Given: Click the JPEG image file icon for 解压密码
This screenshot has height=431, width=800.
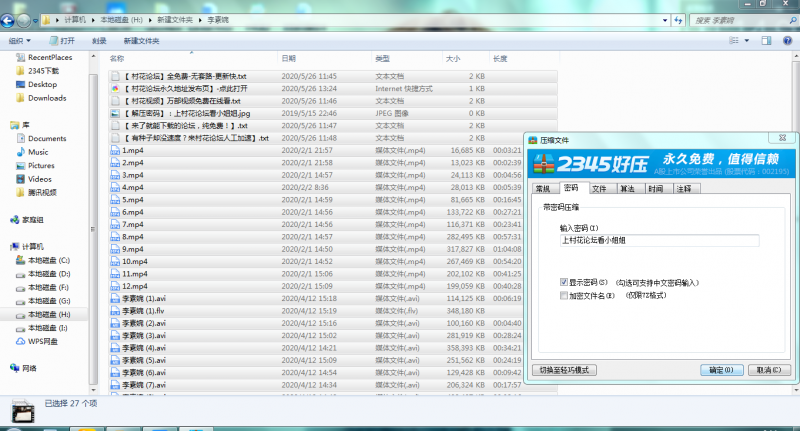Looking at the screenshot, I should point(115,113).
